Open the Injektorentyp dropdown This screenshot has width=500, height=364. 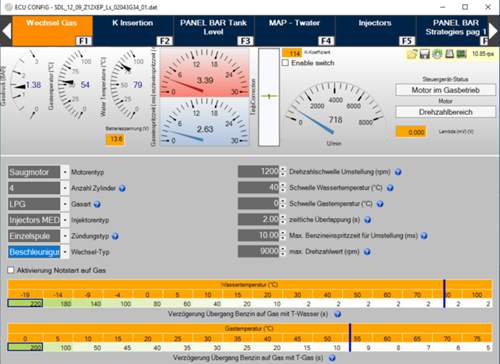[65, 220]
